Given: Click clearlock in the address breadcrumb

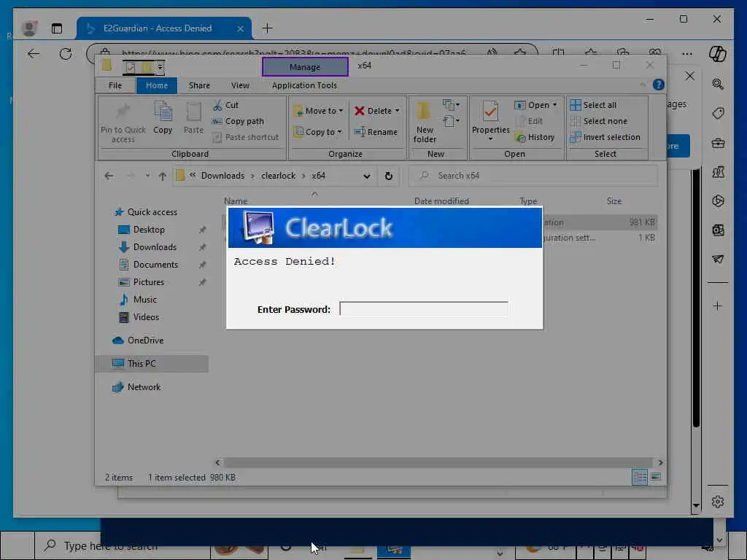Looking at the screenshot, I should (278, 176).
